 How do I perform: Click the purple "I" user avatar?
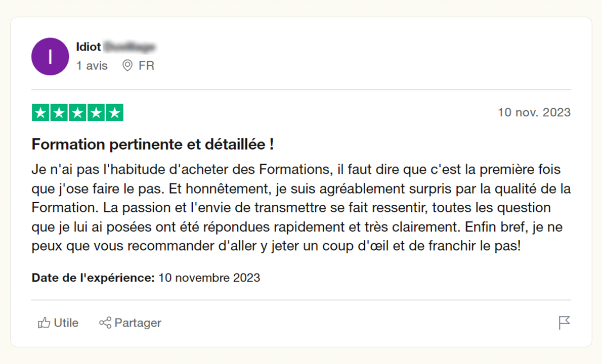click(x=50, y=57)
